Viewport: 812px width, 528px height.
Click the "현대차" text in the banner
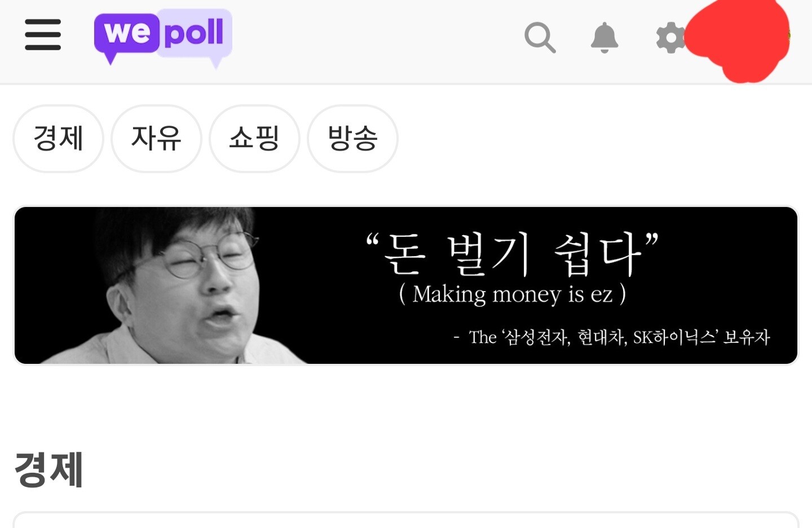tap(601, 337)
